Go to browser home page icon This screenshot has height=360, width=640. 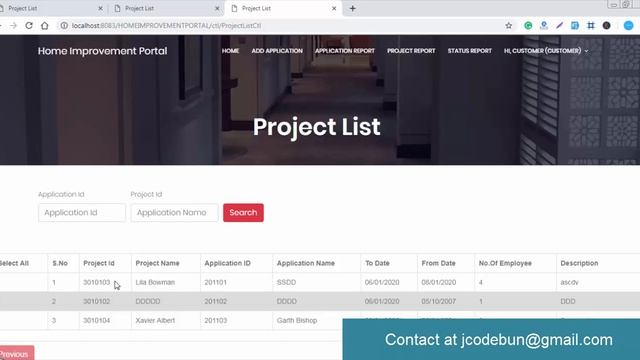point(44,25)
